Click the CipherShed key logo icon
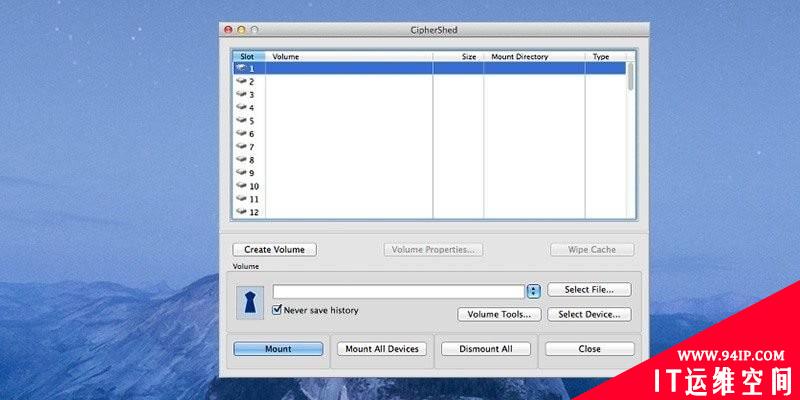This screenshot has width=800, height=400. 250,303
